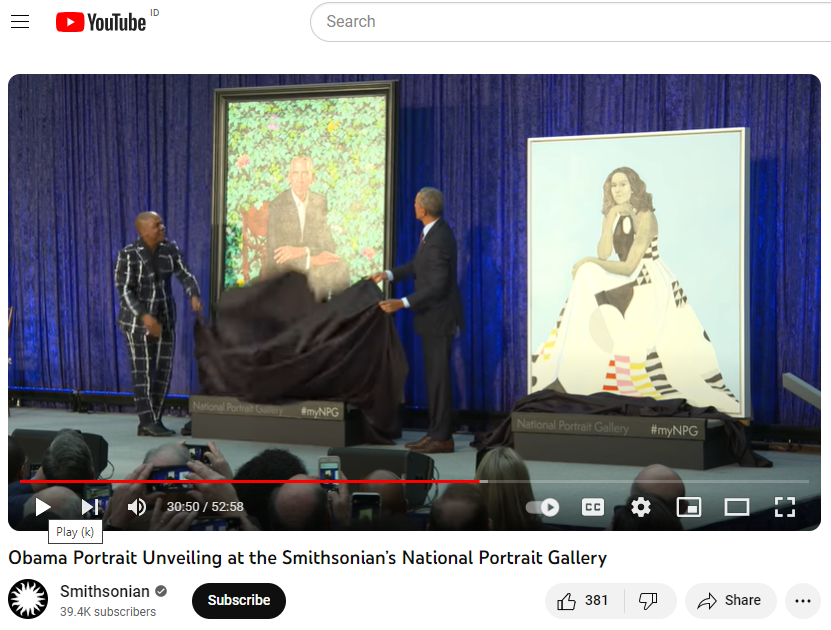Dislike the video
Image resolution: width=831 pixels, height=630 pixels.
(x=649, y=600)
